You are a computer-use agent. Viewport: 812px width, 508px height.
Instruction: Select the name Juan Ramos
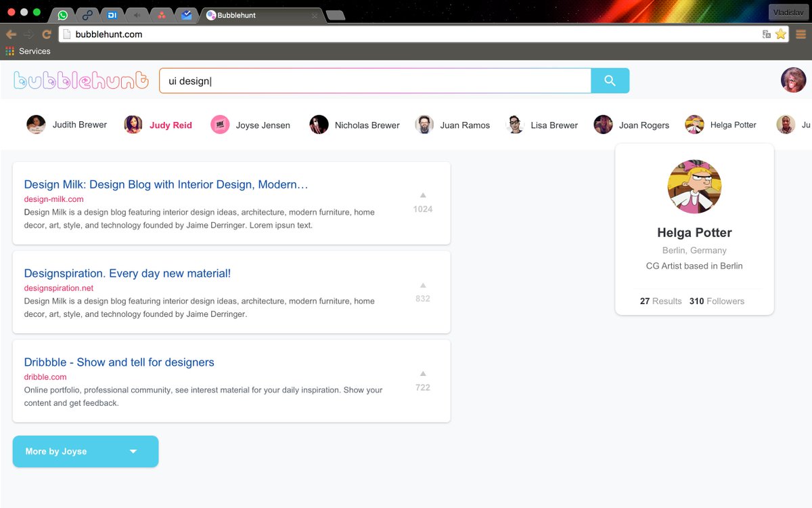click(465, 125)
